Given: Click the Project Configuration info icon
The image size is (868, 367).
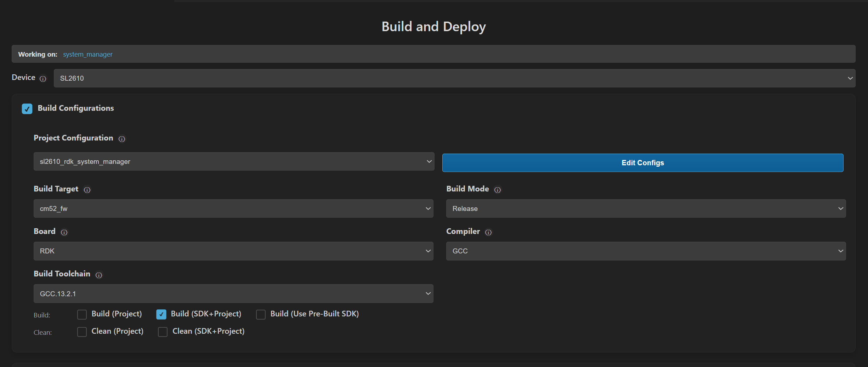Looking at the screenshot, I should pyautogui.click(x=122, y=139).
